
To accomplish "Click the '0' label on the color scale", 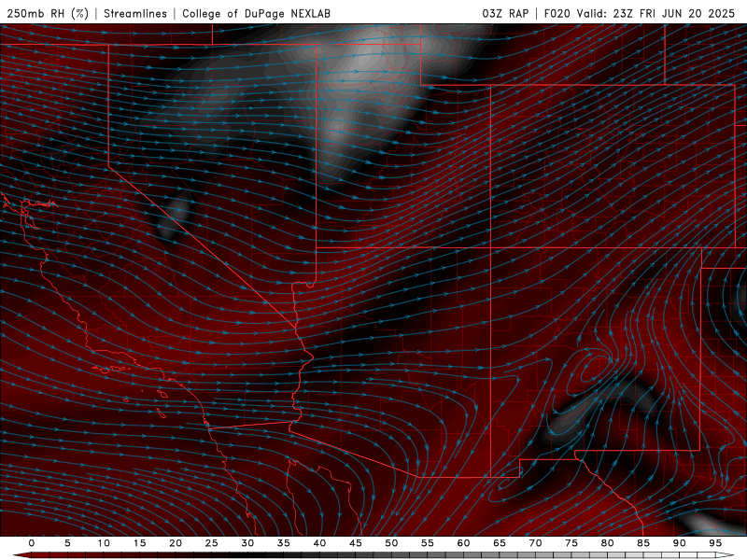I will point(32,543).
